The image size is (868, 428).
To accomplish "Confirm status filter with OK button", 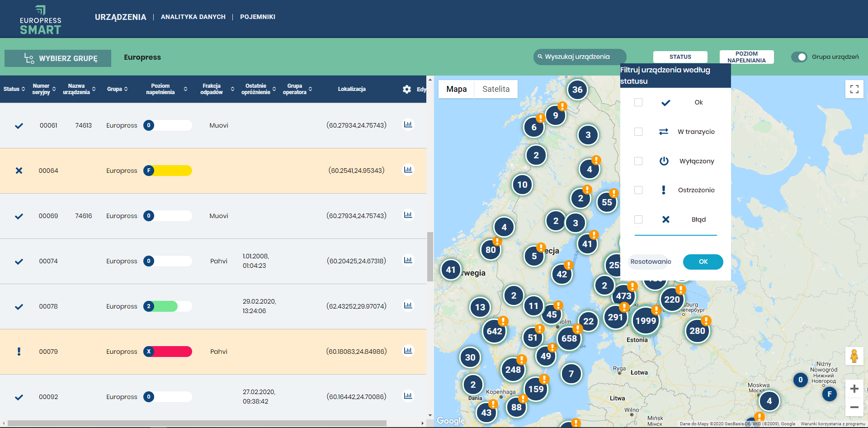I will tap(703, 262).
